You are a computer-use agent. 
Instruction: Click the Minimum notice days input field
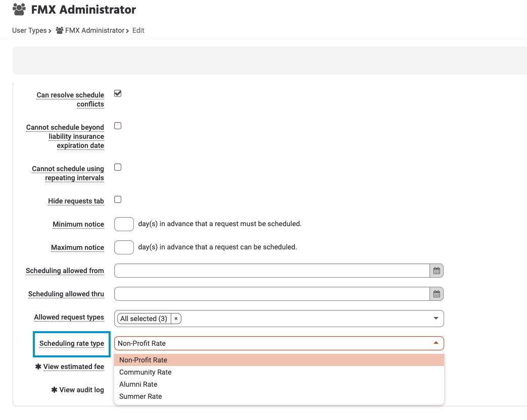(x=124, y=224)
